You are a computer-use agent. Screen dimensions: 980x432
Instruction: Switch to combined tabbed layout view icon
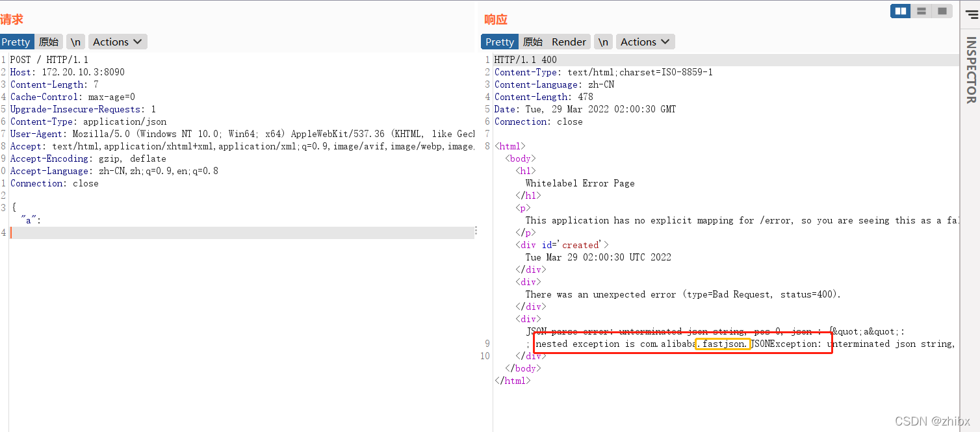(942, 11)
